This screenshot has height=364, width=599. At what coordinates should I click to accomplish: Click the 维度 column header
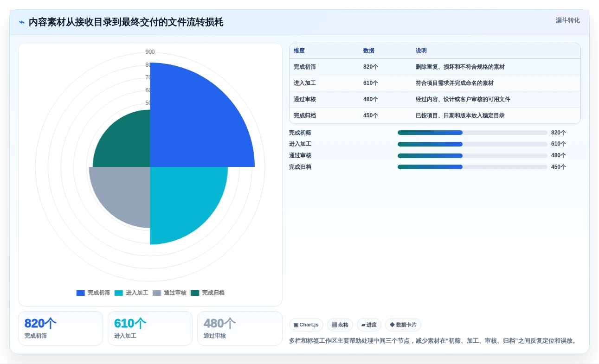[x=299, y=51]
